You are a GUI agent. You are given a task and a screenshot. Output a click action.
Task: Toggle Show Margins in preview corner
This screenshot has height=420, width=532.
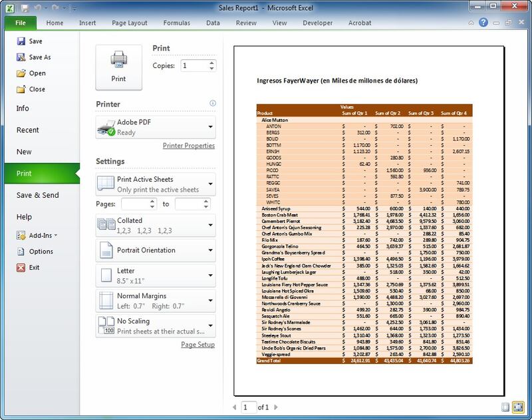(x=505, y=407)
